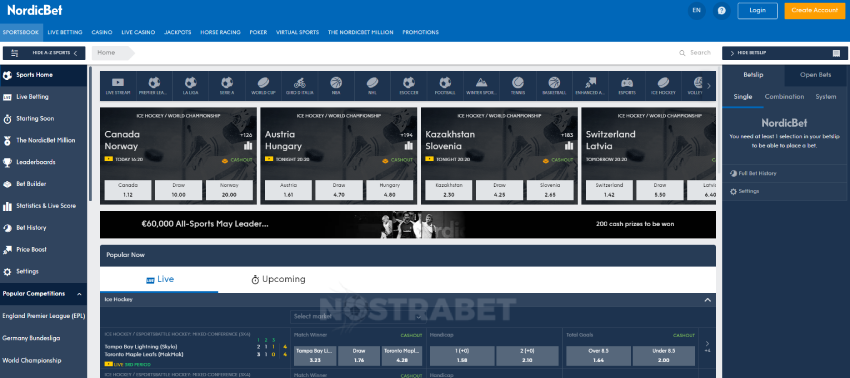
Task: Click the betslip icon beside Hide Betslip
Action: point(836,53)
